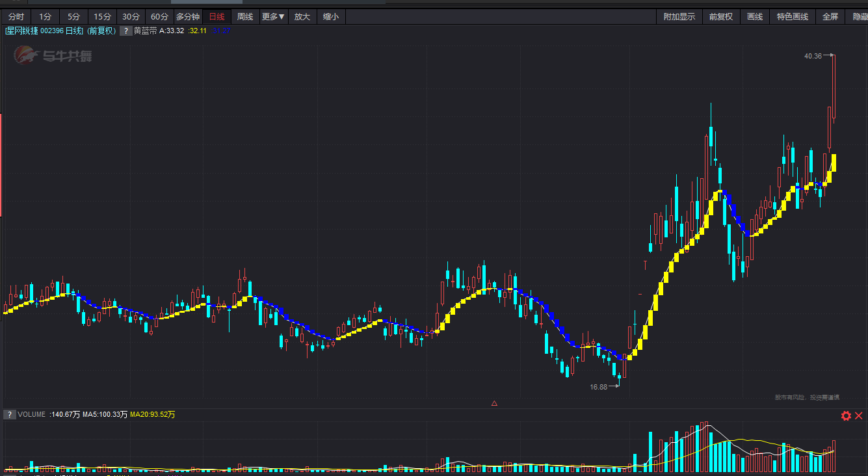Click the MA5:100.33万 volume average
Viewport: 868px width, 476px height.
pos(105,414)
